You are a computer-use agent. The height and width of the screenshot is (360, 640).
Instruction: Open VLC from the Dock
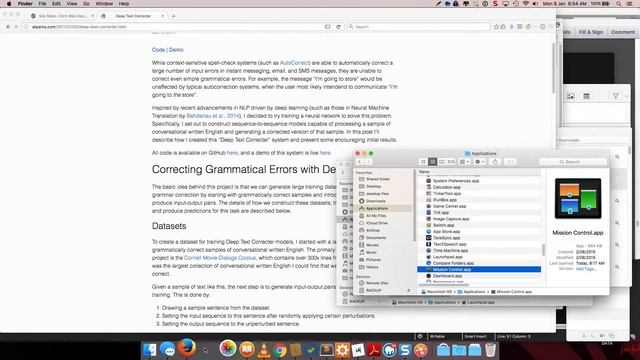coord(264,350)
